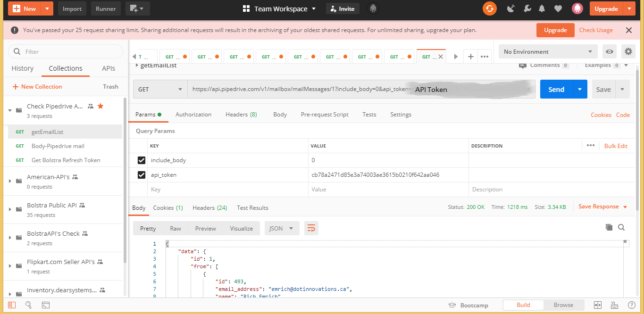Open the History tab in the sidebar
This screenshot has width=644, height=314.
coord(22,68)
